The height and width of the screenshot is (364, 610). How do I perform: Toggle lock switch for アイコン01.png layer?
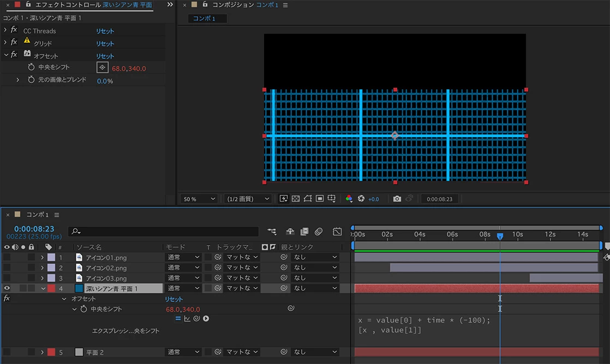pos(31,257)
